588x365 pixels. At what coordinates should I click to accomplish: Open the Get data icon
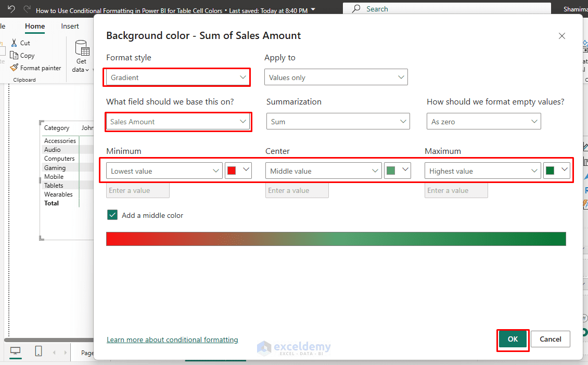coord(81,48)
